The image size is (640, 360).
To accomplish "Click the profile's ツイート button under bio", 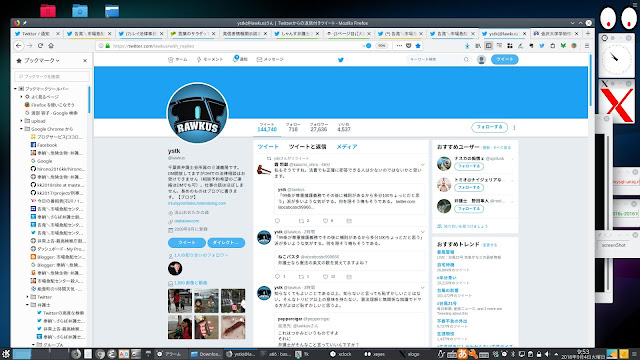I will 187,242.
